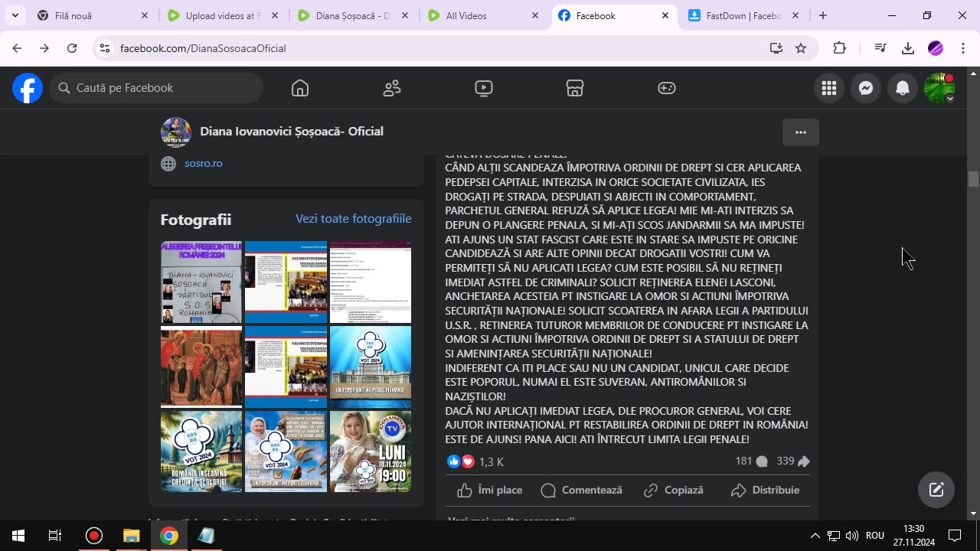Click the Diana Iovanovici Șoșoacă- Oficial page name
This screenshot has width=980, height=551.
pyautogui.click(x=292, y=132)
